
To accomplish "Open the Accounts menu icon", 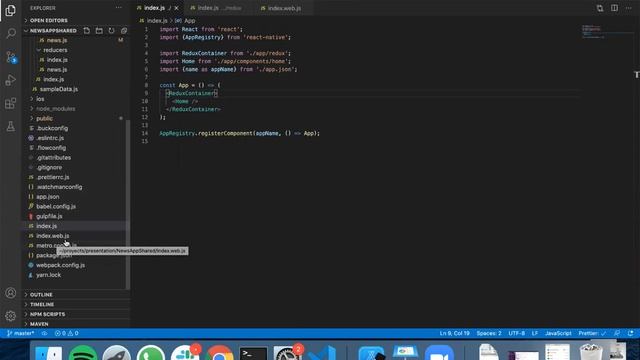I will coord(11,293).
